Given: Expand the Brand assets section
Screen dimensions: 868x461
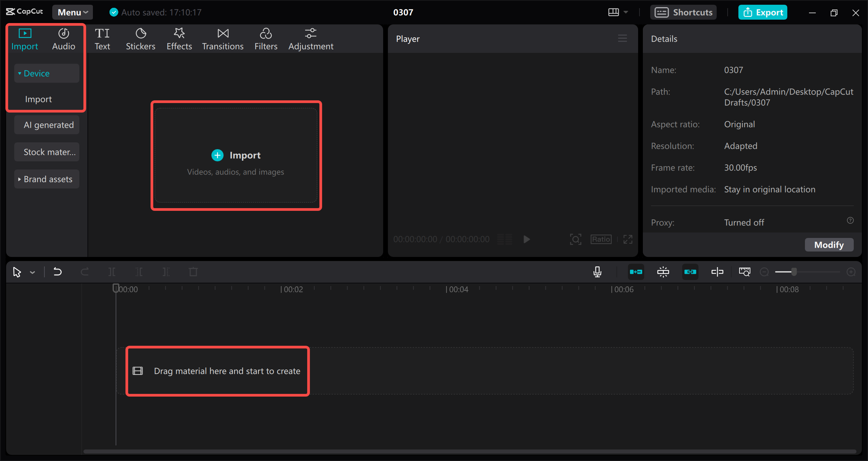Looking at the screenshot, I should (46, 179).
